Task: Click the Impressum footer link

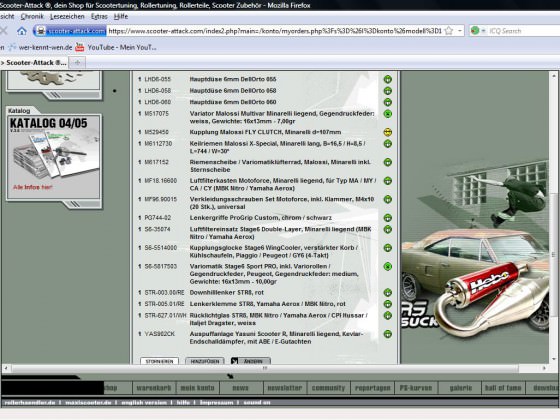Action: [216, 403]
